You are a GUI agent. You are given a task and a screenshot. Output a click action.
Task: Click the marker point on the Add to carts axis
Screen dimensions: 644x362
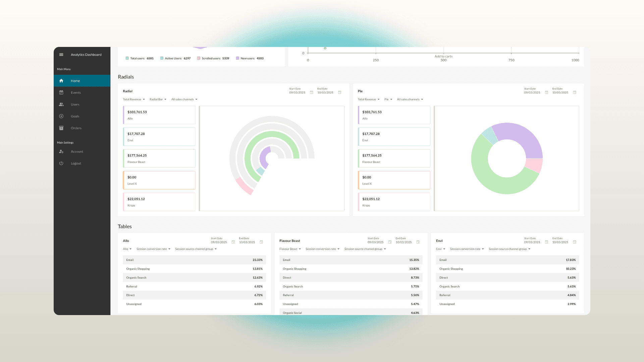[x=325, y=48]
